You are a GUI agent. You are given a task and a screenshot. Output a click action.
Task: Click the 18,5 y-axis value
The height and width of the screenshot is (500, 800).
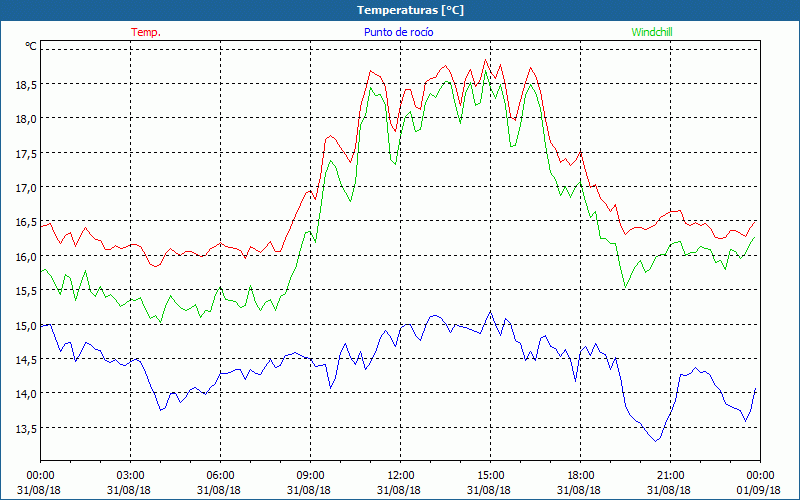pyautogui.click(x=26, y=85)
